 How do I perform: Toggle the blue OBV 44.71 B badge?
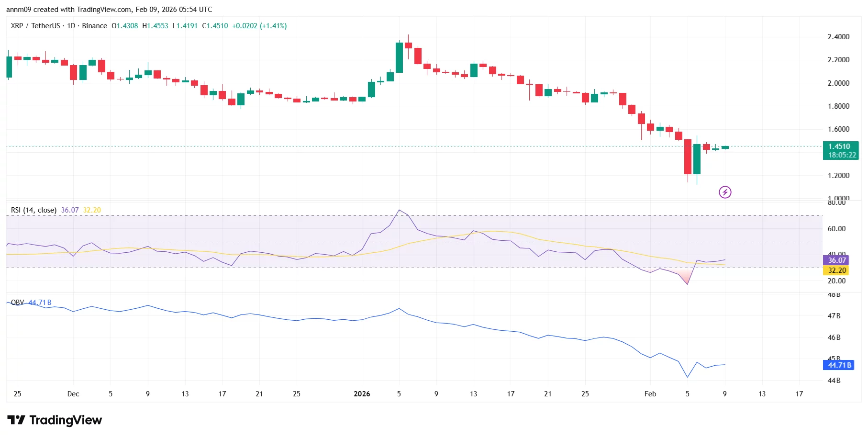[839, 365]
